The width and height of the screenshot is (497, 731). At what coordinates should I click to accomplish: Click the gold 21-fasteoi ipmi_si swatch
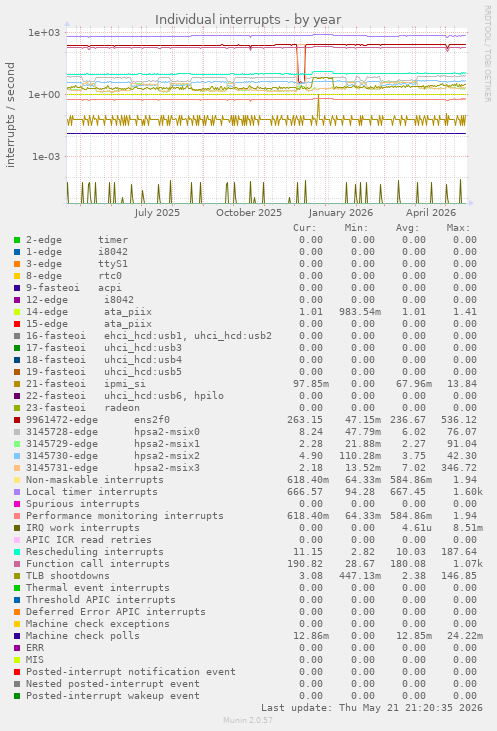coord(17,384)
